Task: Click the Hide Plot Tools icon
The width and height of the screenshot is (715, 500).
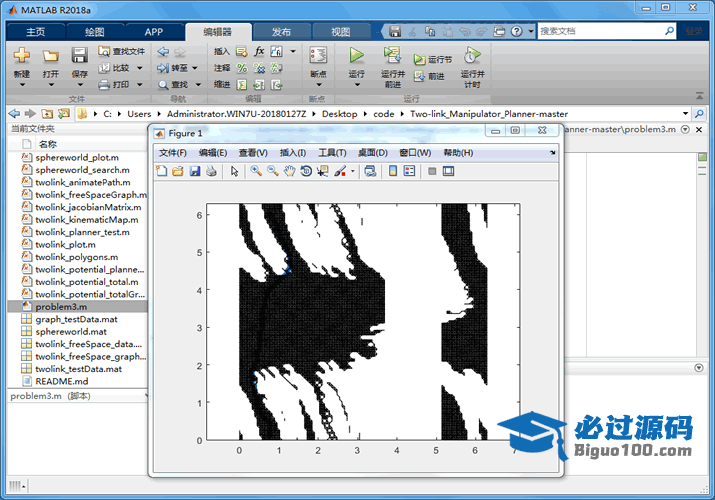Action: 432,171
